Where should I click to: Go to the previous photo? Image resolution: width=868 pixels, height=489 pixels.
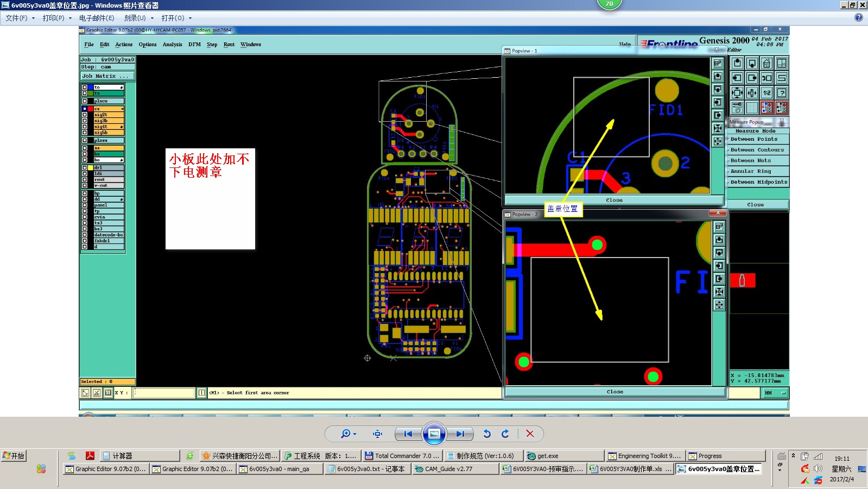(408, 434)
